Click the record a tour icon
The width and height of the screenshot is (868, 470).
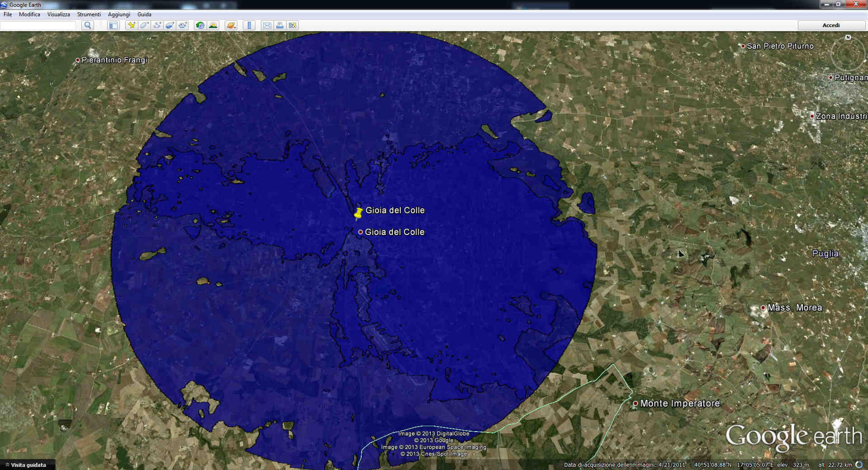pos(183,25)
